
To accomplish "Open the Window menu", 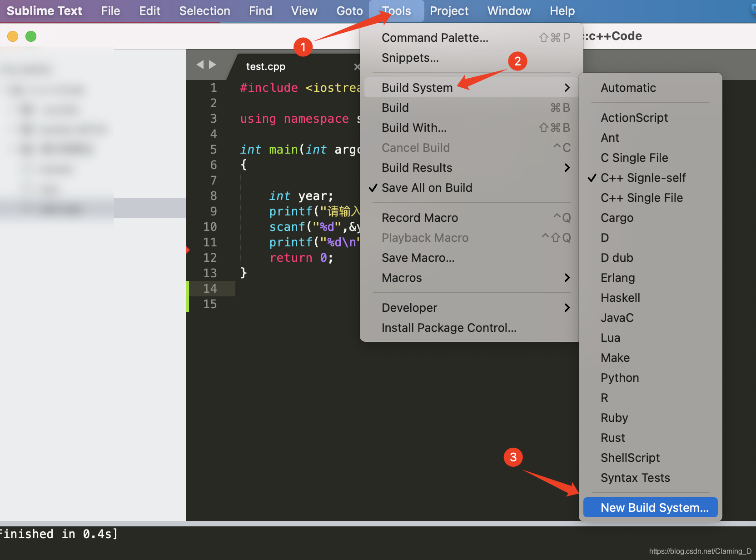I will pos(509,11).
